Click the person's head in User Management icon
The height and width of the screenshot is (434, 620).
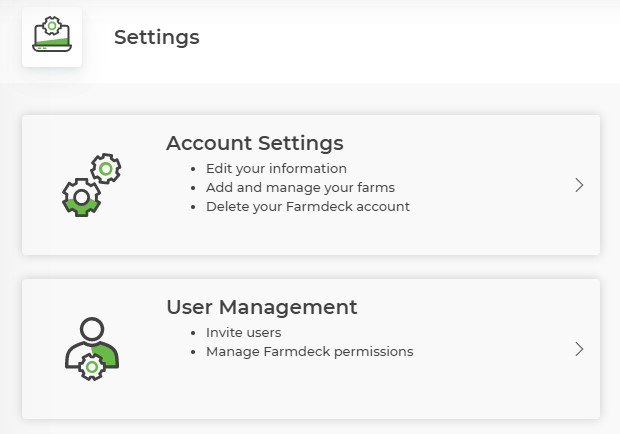click(x=91, y=329)
